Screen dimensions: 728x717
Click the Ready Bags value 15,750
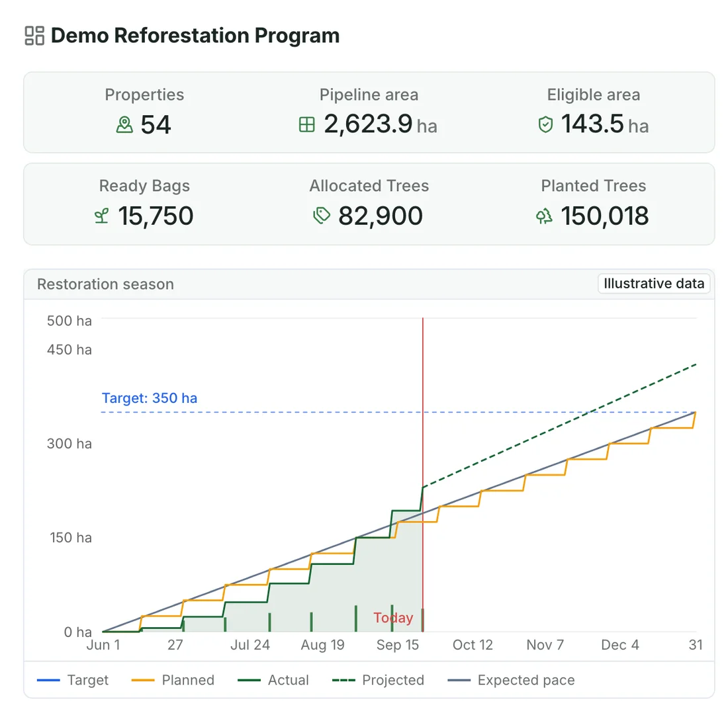click(156, 216)
